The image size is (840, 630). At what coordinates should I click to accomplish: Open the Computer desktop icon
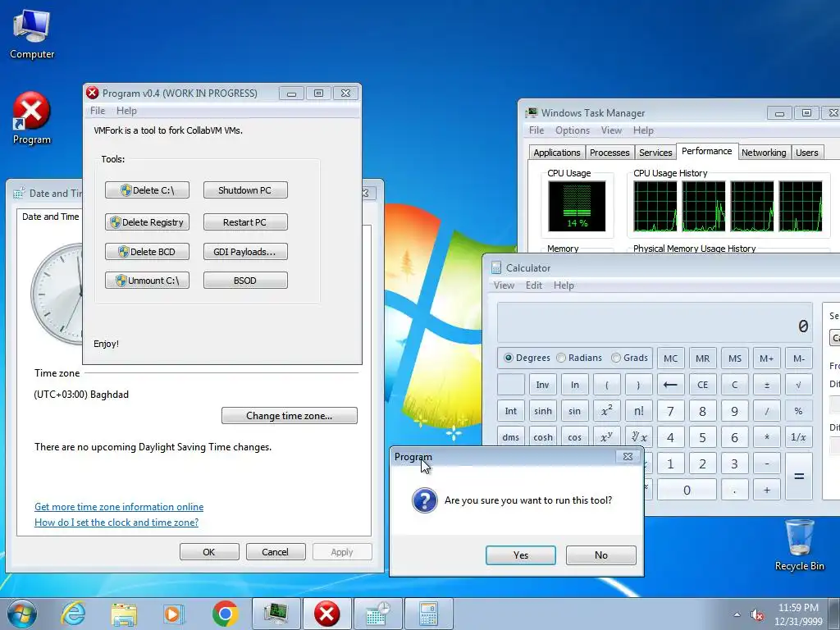32,34
